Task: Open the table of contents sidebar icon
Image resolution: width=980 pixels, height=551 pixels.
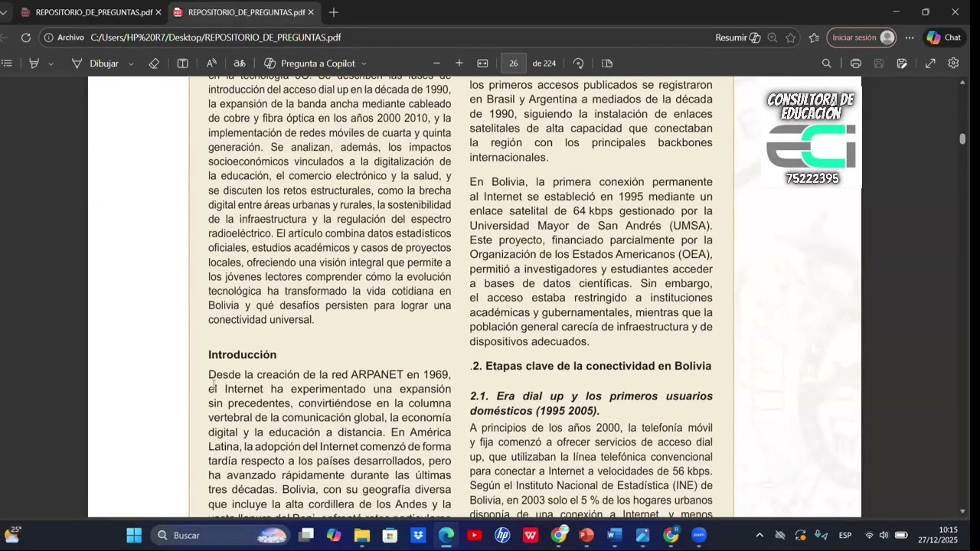Action: [7, 64]
